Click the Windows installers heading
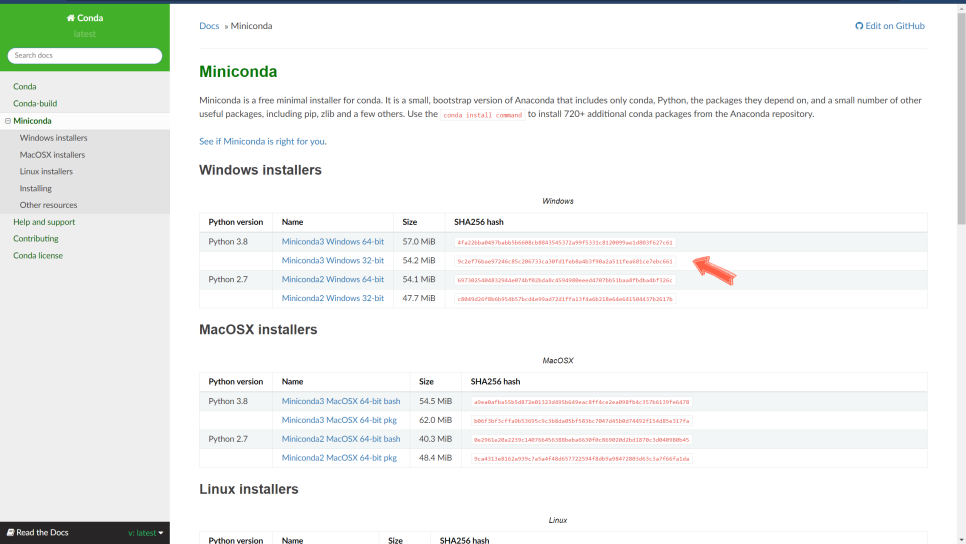Viewport: 966px width, 544px height. point(260,170)
